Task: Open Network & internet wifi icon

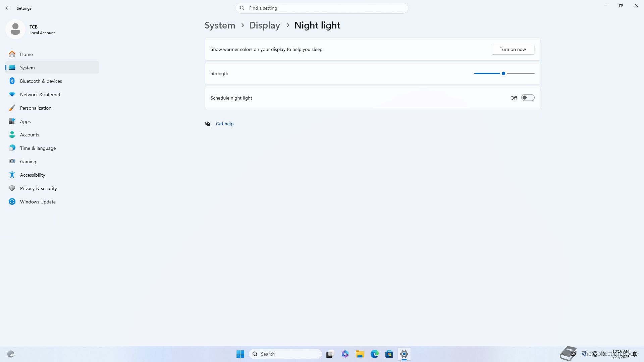Action: click(12, 94)
